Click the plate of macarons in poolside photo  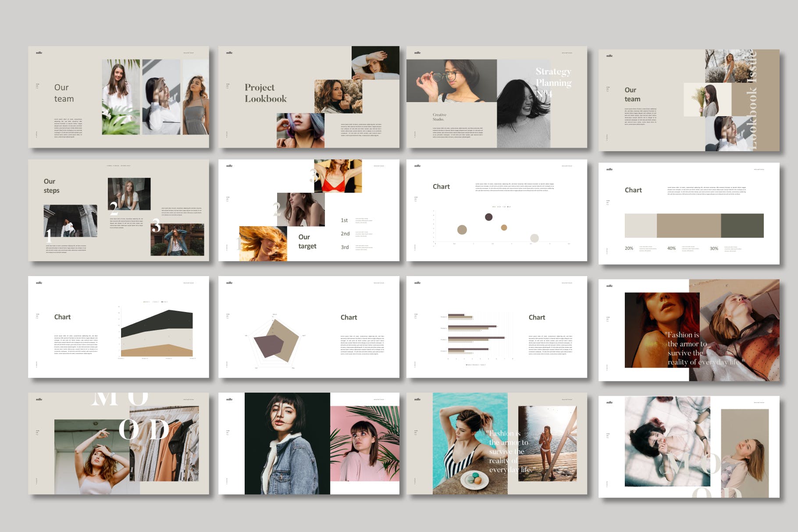(475, 479)
